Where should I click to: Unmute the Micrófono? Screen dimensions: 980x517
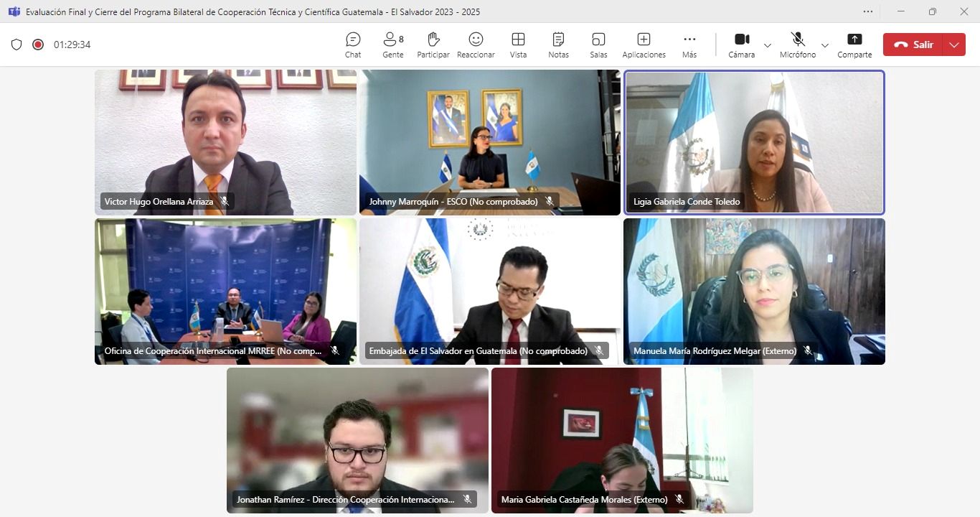coord(797,45)
